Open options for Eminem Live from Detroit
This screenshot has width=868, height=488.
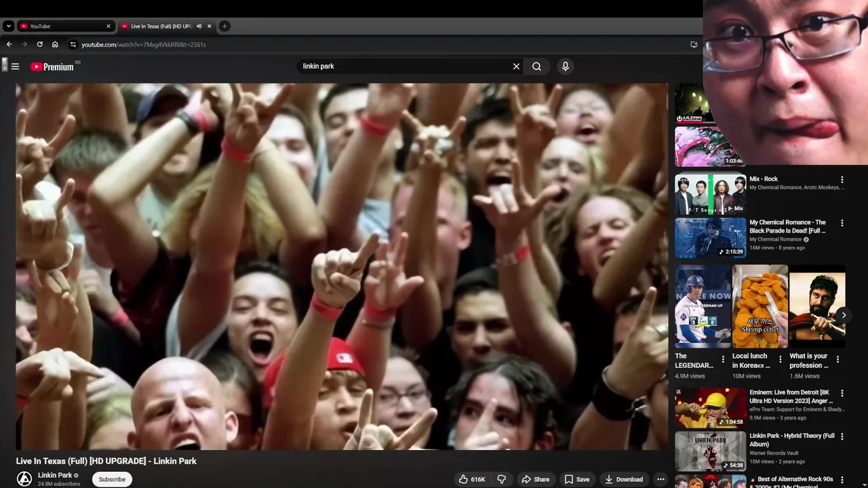(842, 393)
